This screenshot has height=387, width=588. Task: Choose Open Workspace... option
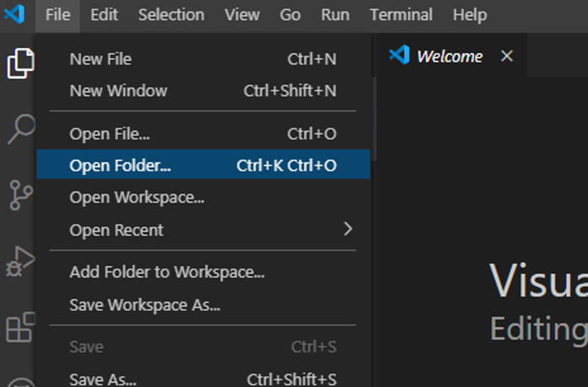click(x=137, y=198)
